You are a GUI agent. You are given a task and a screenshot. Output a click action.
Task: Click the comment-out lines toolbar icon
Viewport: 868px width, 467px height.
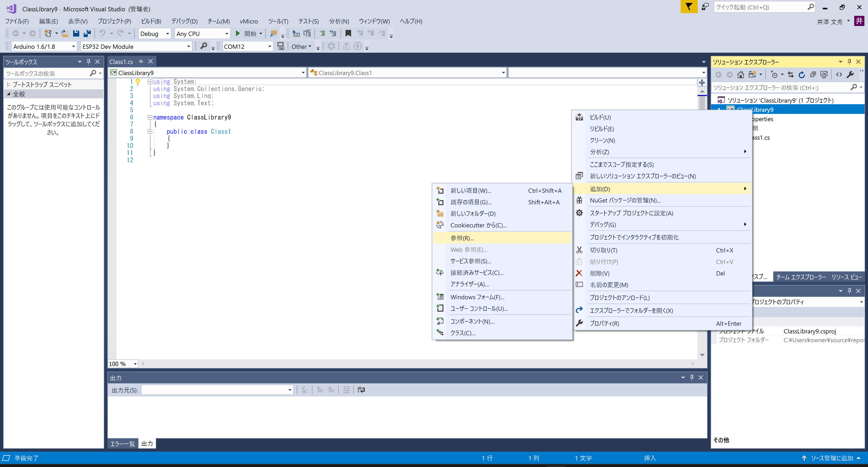coord(322,33)
